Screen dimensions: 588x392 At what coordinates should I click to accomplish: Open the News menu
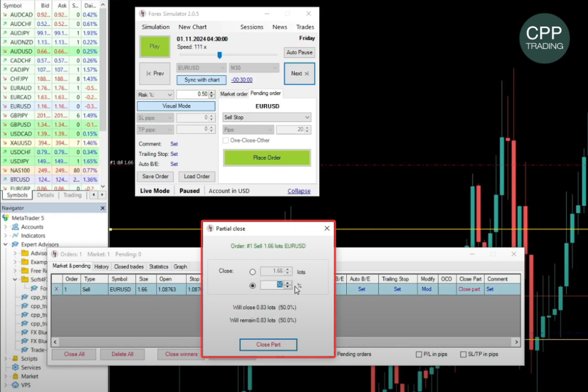click(280, 27)
